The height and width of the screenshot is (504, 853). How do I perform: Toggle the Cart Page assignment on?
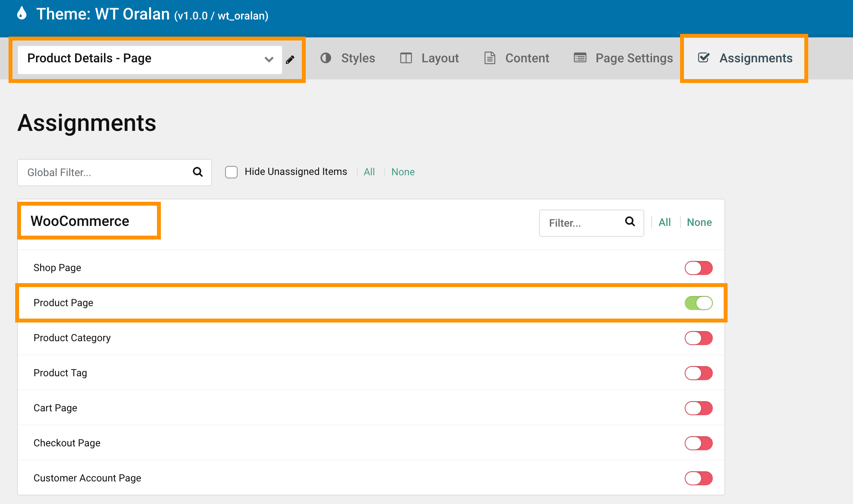tap(699, 408)
